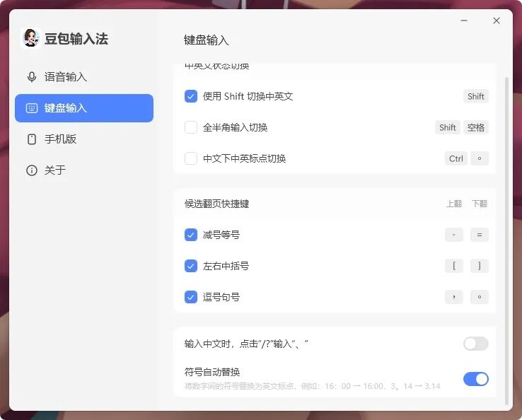Click the Shift key badge for 切换中英文
This screenshot has width=522, height=420.
(476, 96)
